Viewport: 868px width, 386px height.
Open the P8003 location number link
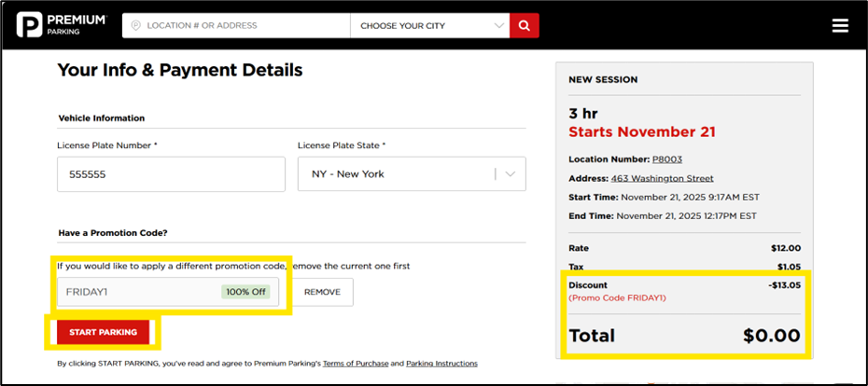pos(667,159)
